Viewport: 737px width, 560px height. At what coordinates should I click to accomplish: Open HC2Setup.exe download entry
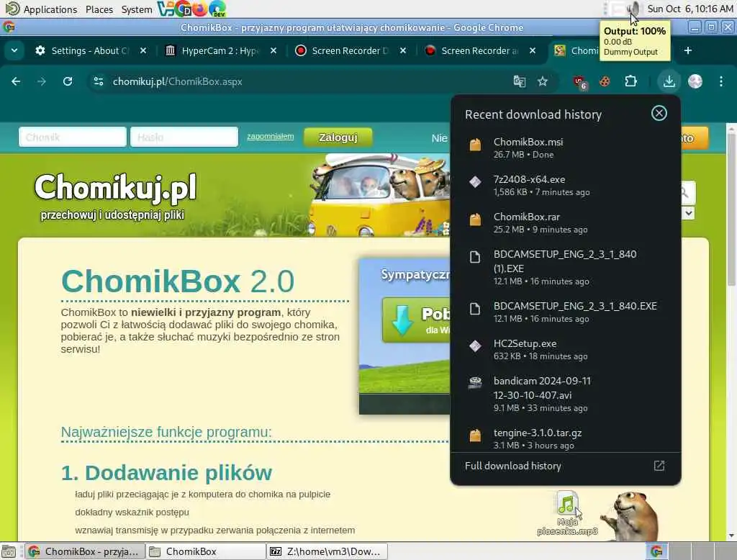coord(566,349)
